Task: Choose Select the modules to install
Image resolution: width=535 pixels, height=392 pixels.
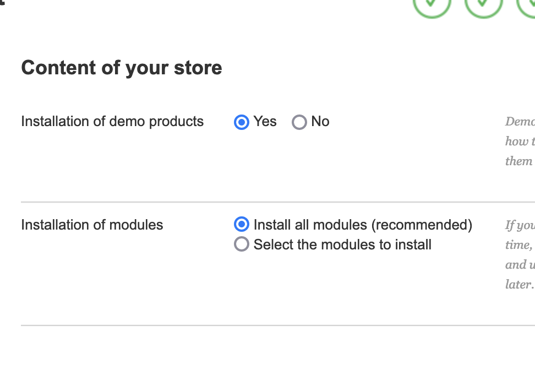Action: pos(241,244)
